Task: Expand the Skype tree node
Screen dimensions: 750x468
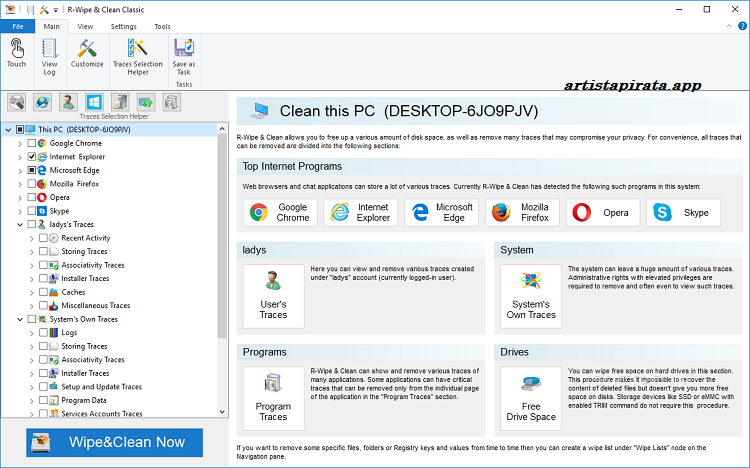Action: pyautogui.click(x=20, y=211)
